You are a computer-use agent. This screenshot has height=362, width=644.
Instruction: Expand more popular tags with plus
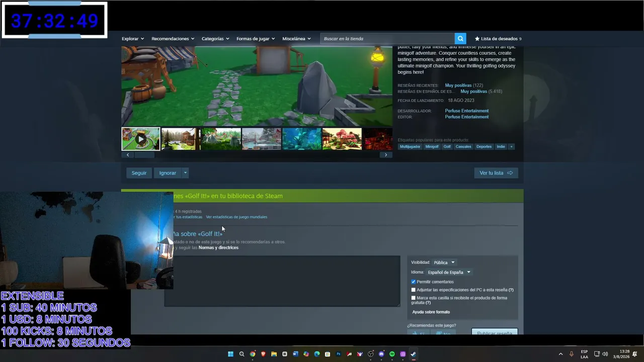[511, 146]
